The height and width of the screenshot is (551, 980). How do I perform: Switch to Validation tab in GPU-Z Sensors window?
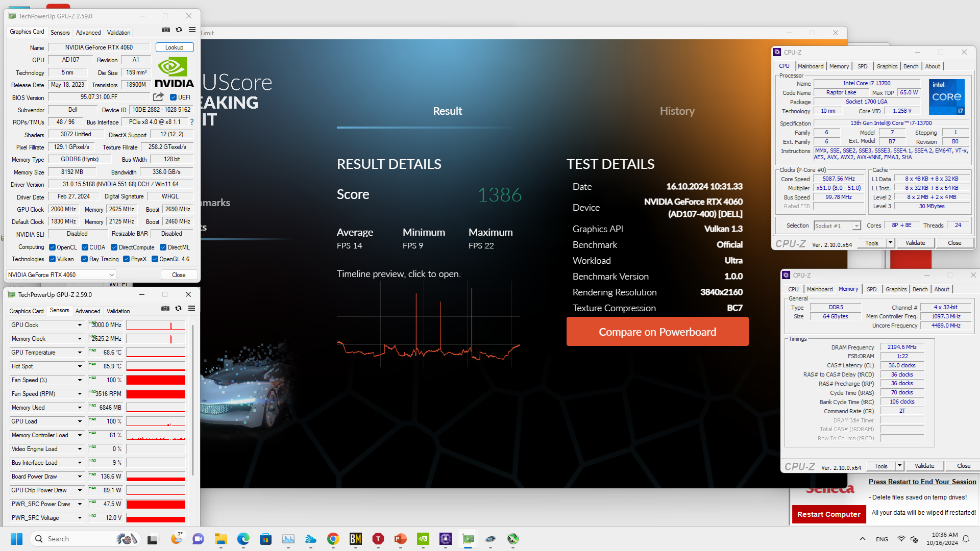tap(118, 311)
